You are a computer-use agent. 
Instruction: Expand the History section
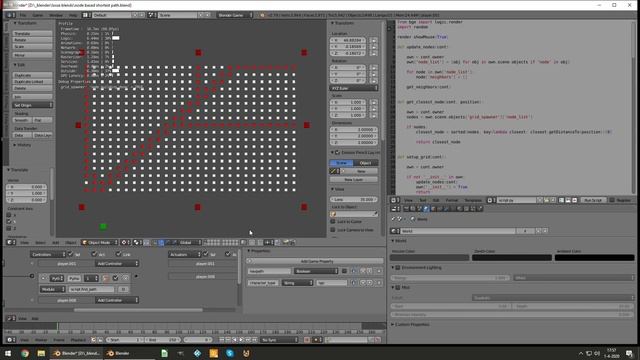(x=22, y=145)
